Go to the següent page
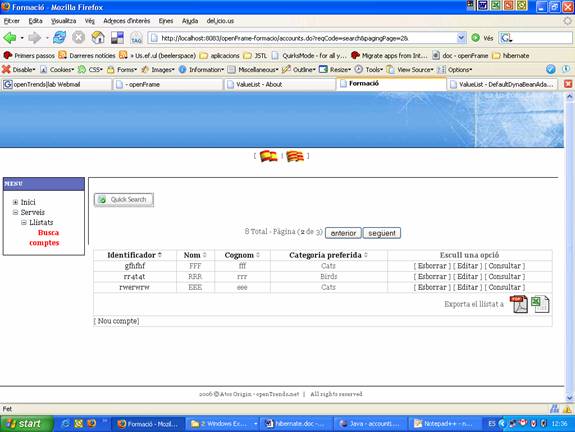 point(382,233)
